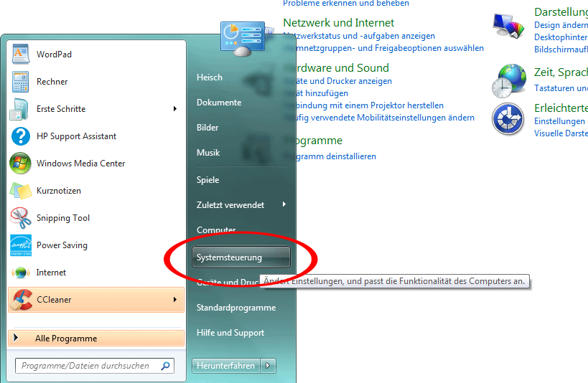The width and height of the screenshot is (588, 383).
Task: Open Erleichterte Bedienung category heading
Action: click(x=561, y=108)
